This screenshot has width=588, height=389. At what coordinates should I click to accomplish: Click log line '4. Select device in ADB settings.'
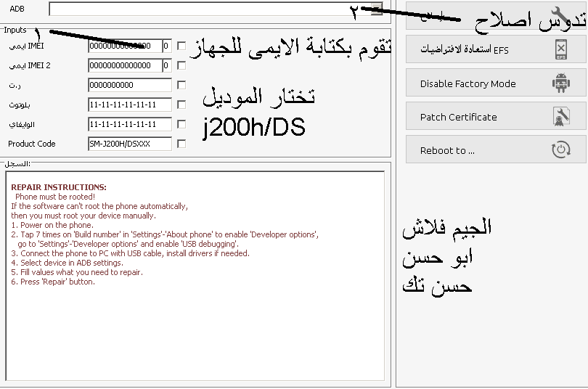67,263
